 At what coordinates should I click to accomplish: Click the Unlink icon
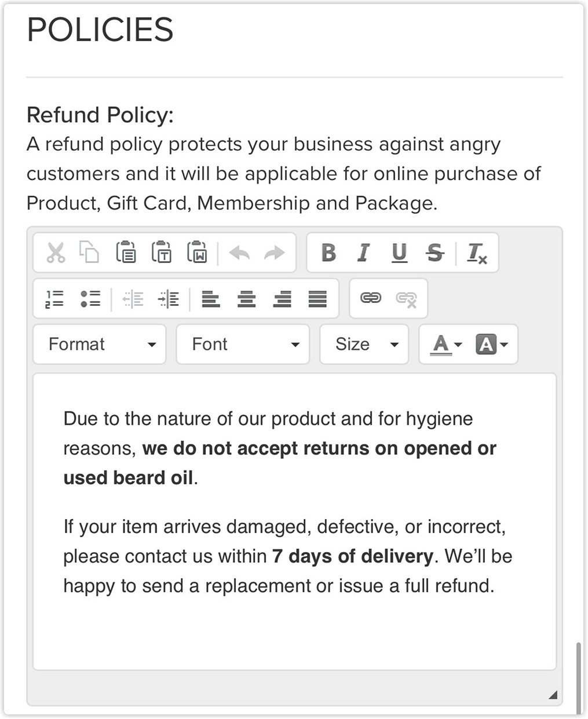point(406,298)
